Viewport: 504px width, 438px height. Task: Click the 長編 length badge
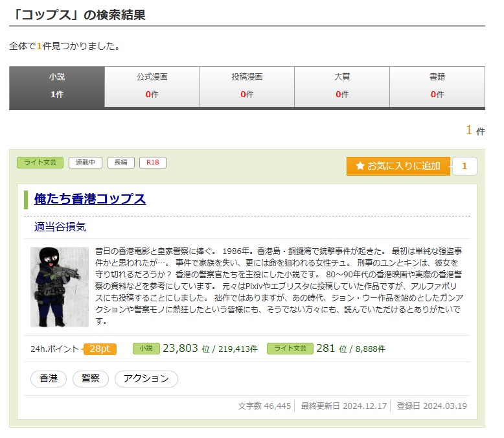click(x=120, y=163)
